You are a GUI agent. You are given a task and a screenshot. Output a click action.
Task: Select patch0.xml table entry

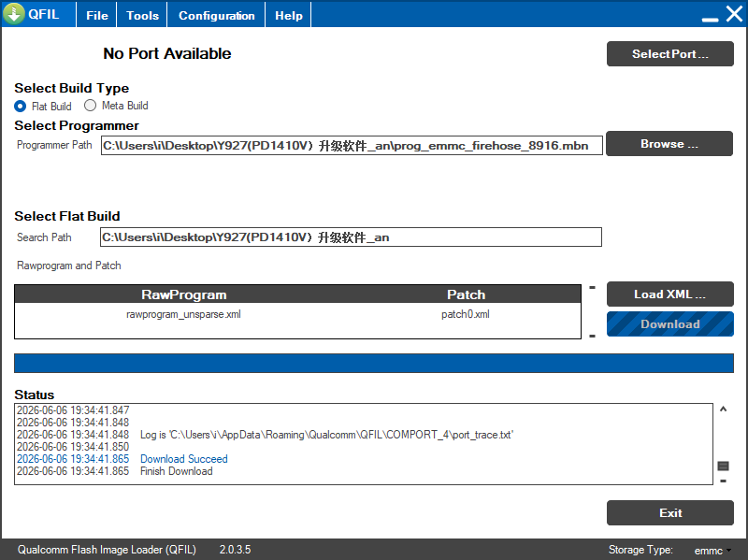(x=466, y=314)
